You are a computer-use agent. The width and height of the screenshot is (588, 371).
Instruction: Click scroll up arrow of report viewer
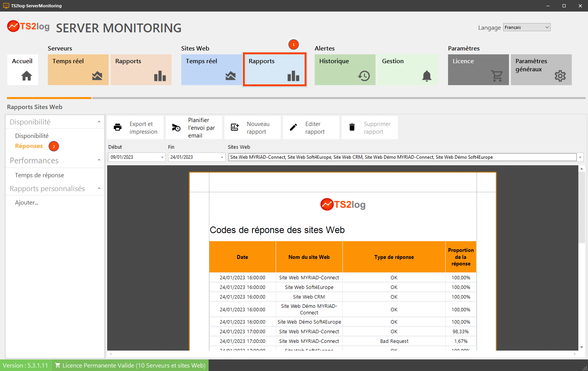(581, 169)
